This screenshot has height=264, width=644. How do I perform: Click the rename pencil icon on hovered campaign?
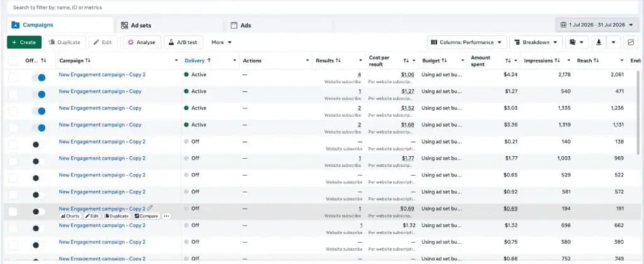(x=150, y=208)
